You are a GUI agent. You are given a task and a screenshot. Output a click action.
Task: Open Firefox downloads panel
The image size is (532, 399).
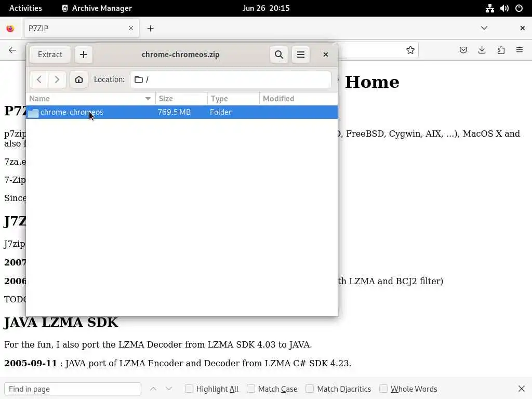click(x=482, y=50)
